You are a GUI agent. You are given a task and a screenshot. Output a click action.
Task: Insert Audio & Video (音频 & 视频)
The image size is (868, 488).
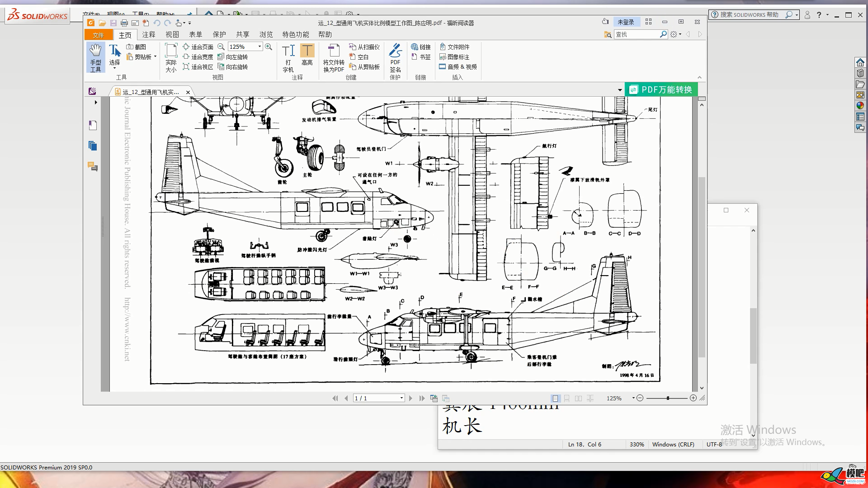click(x=458, y=67)
